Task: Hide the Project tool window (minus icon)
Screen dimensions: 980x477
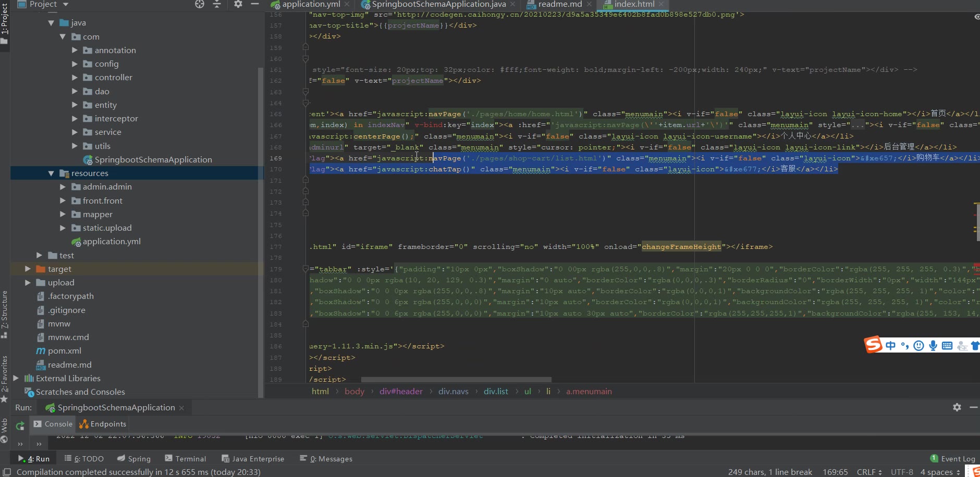Action: [x=255, y=4]
